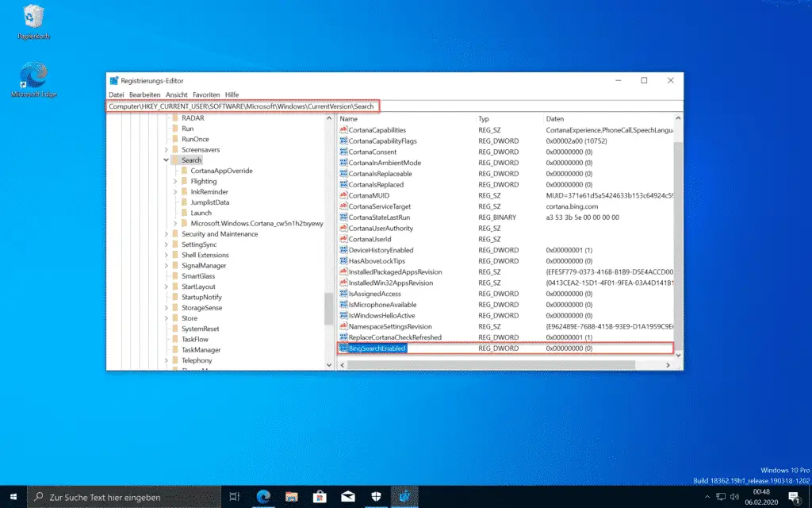Click the CortanaUserId string icon
This screenshot has height=508, width=812.
343,238
